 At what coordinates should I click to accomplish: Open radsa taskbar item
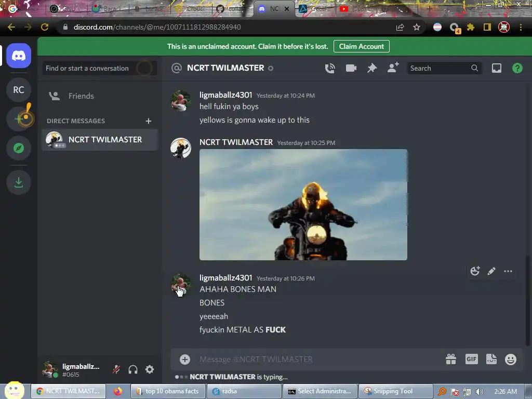click(x=244, y=391)
